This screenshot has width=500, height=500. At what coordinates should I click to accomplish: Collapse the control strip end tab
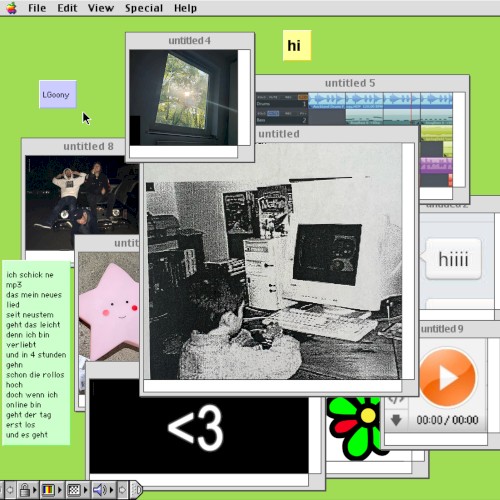tap(137, 490)
